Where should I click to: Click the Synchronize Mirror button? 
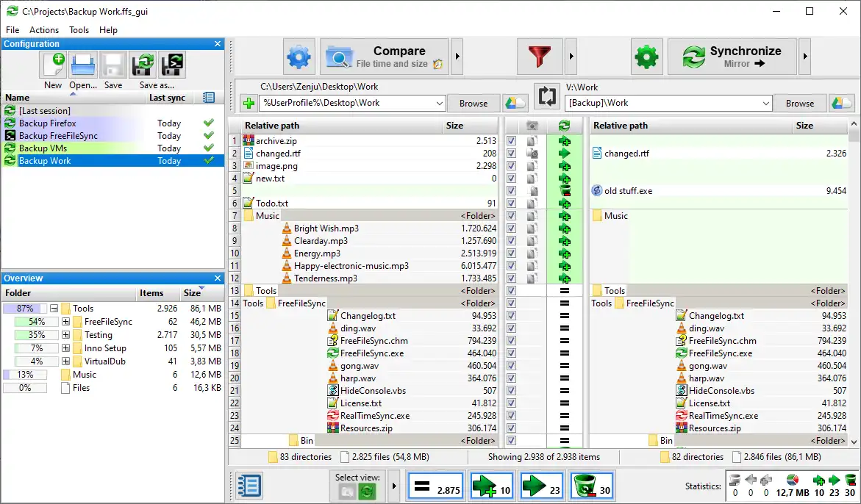732,57
